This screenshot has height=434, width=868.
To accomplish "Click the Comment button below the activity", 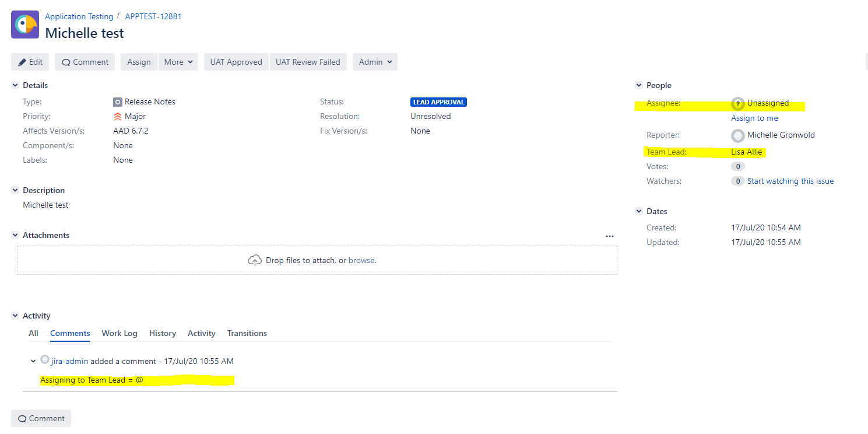I will (41, 418).
